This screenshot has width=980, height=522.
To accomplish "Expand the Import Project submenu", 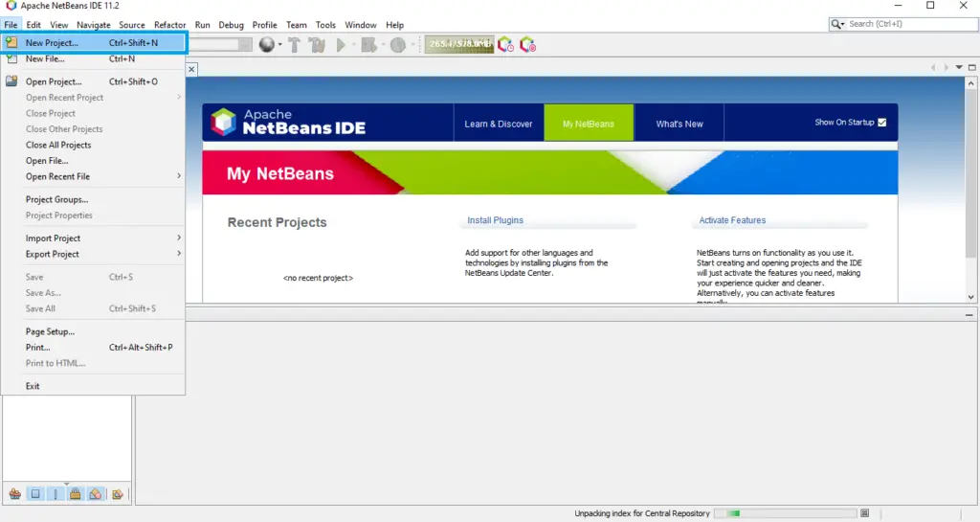I will (102, 238).
